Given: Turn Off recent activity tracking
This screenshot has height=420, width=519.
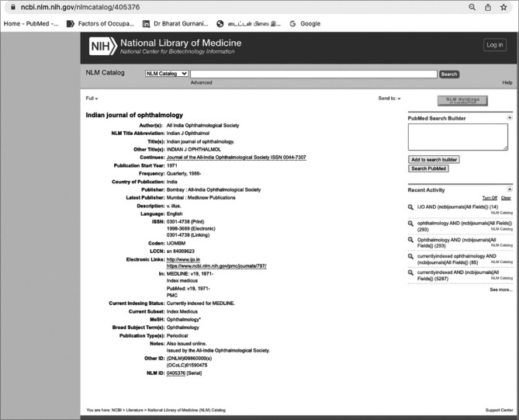Looking at the screenshot, I should point(489,198).
